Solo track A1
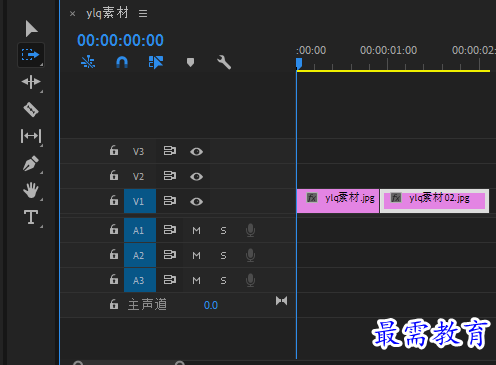Viewport: 496px width, 365px height. [223, 230]
